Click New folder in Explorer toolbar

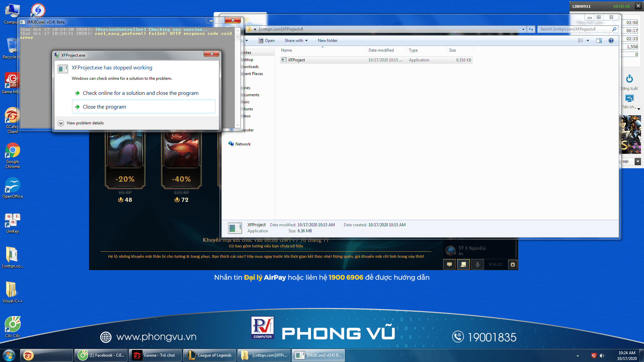(328, 41)
